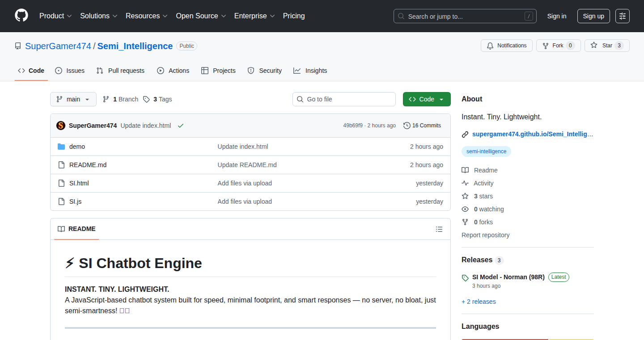Click the SuperGamer474 owner link in title
Viewport: 644px width, 340px height.
(58, 46)
